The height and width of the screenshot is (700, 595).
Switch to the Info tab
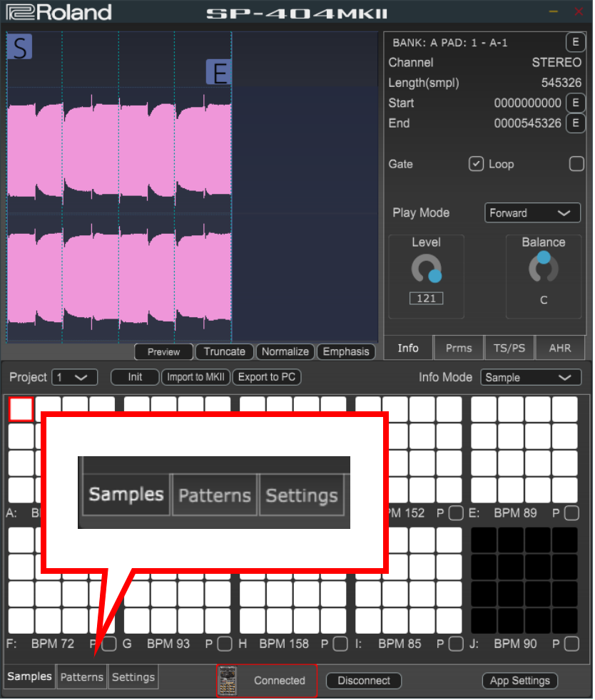(410, 349)
